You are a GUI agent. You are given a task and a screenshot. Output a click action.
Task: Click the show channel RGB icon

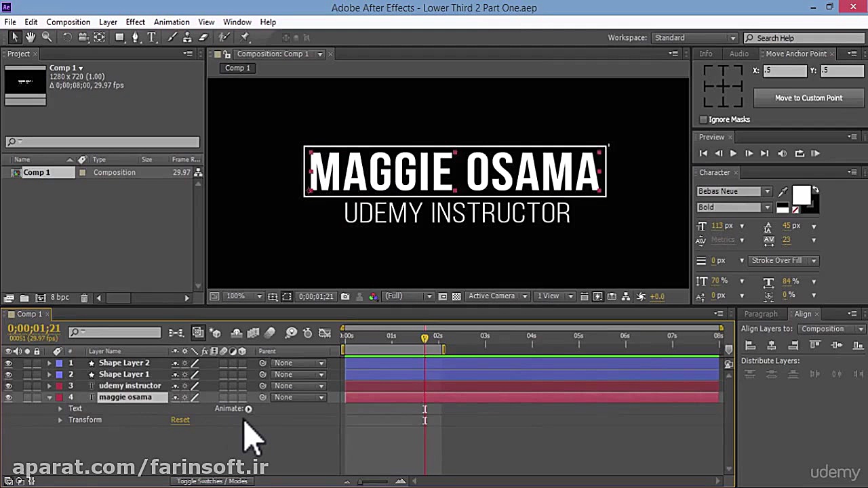point(373,296)
